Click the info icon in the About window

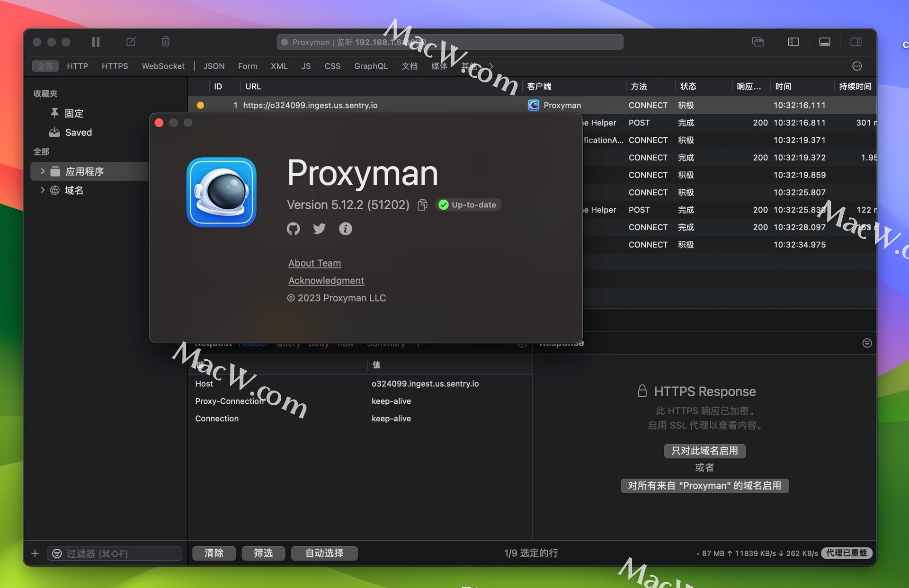click(345, 229)
